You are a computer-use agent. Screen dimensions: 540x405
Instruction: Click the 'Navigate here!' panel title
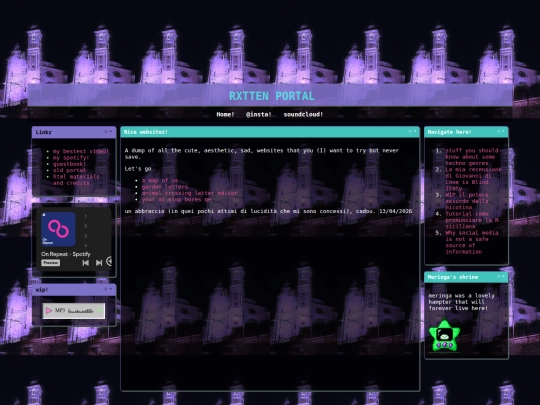(449, 132)
